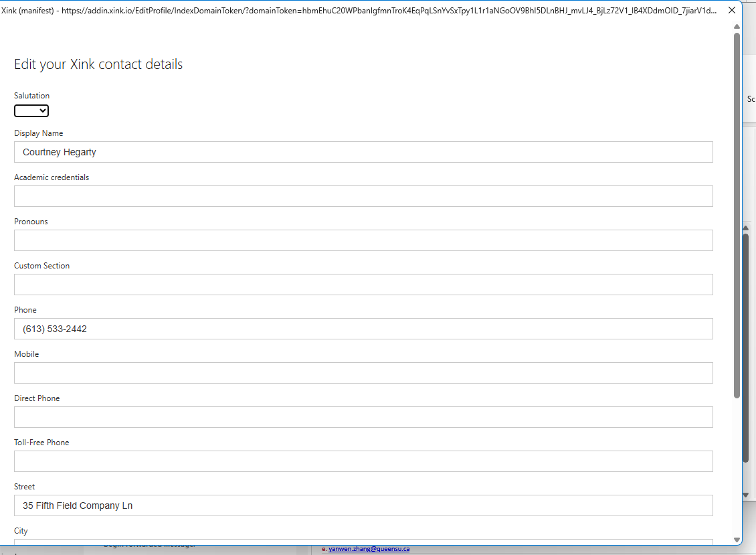
Task: Select the Pronouns input field
Action: pos(363,240)
